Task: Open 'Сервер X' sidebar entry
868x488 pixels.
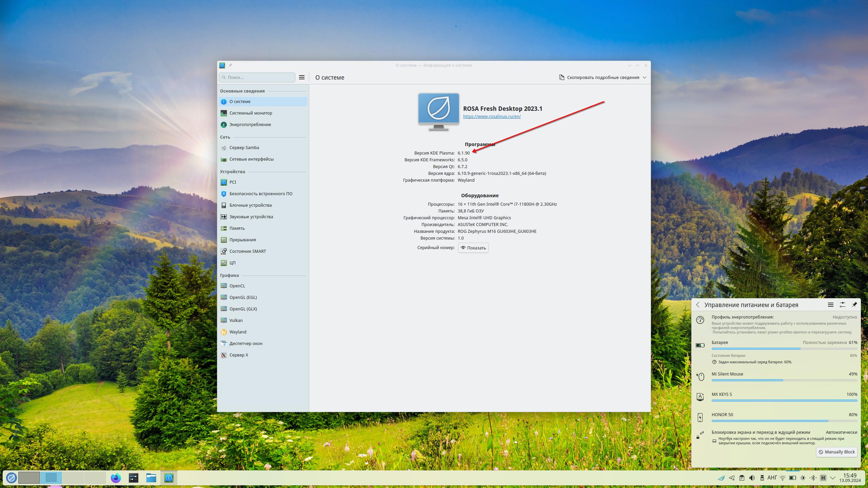Action: [263, 355]
